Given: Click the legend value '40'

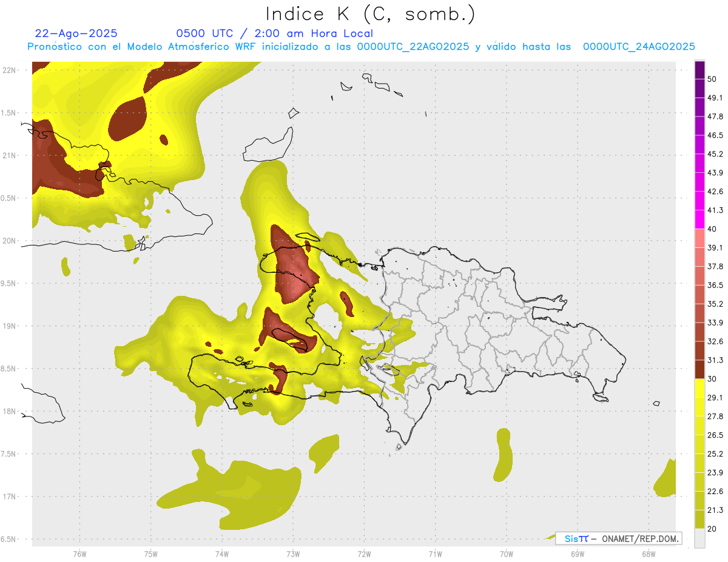Looking at the screenshot, I should point(713,229).
